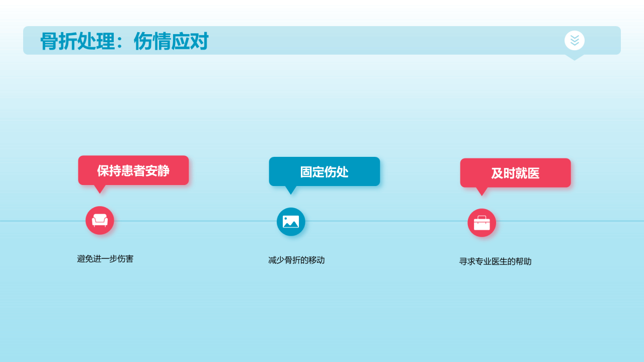Viewport: 644px width, 362px height.
Task: Select the blue picture circle icon
Action: tap(291, 222)
